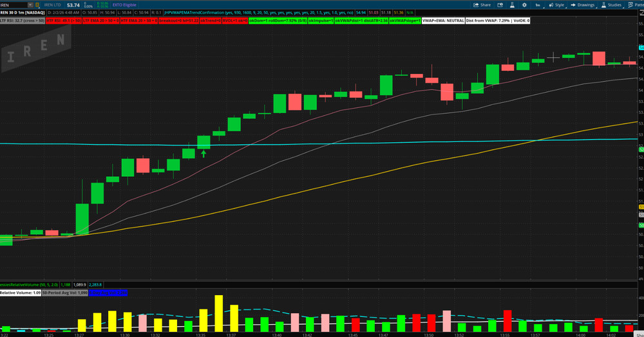Click the IREN symbol input field
This screenshot has height=337, width=644.
point(14,5)
